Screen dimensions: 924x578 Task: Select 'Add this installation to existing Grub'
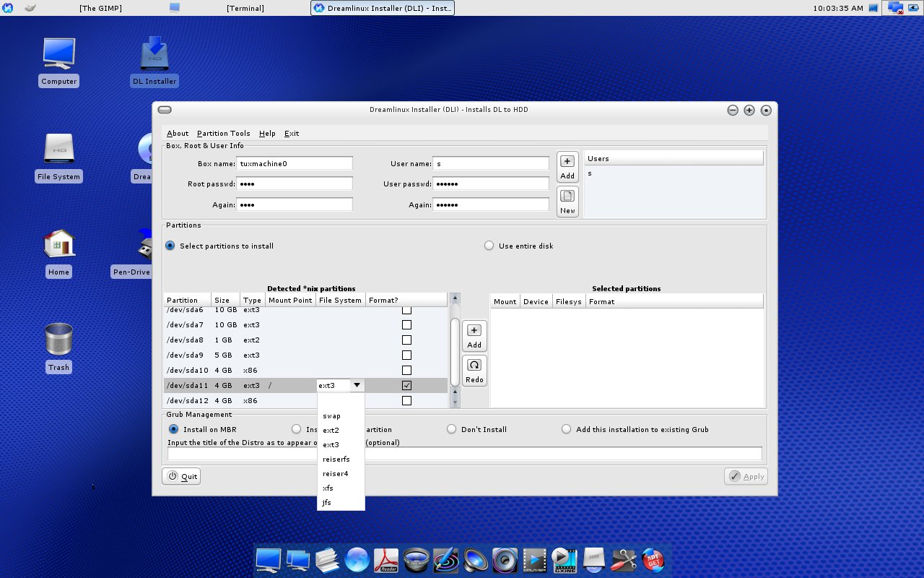coord(566,429)
